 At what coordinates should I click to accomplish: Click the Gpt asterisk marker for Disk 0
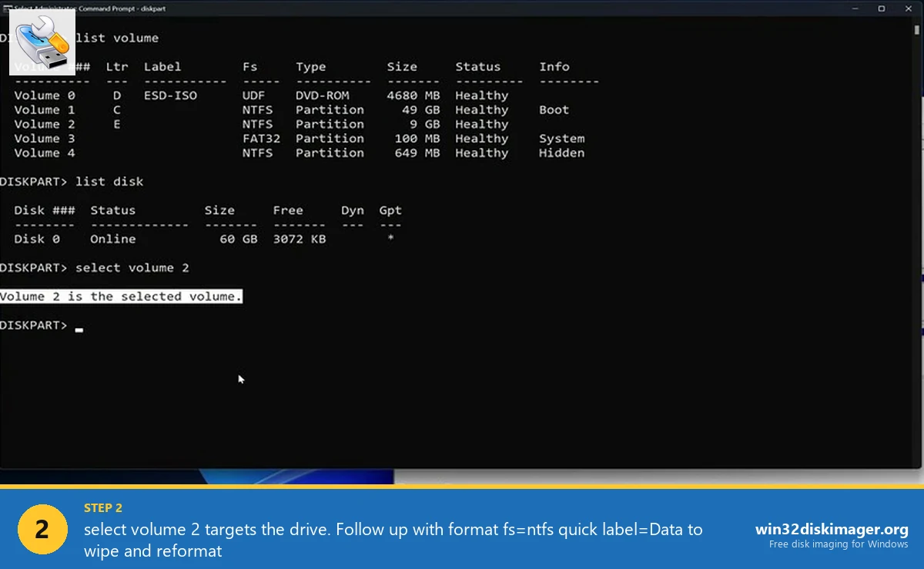pos(390,239)
